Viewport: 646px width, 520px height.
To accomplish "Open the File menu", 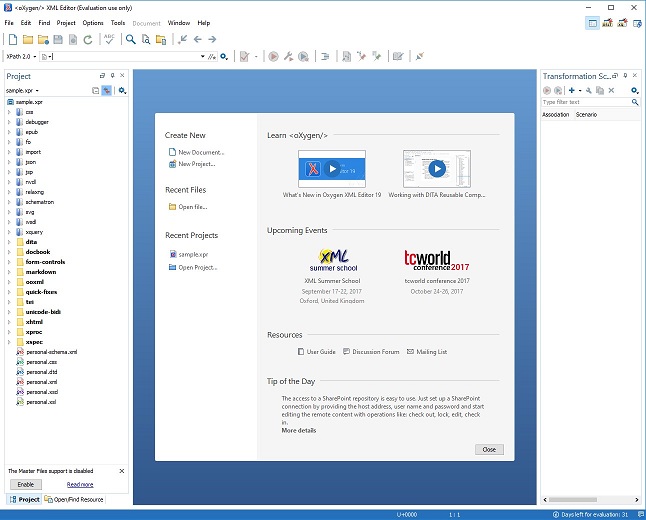I will (x=9, y=23).
